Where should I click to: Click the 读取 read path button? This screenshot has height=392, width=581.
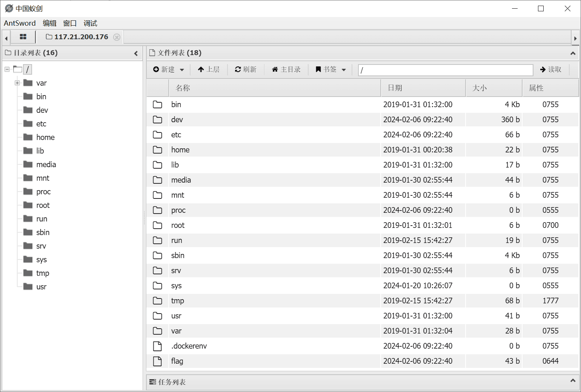tap(551, 69)
